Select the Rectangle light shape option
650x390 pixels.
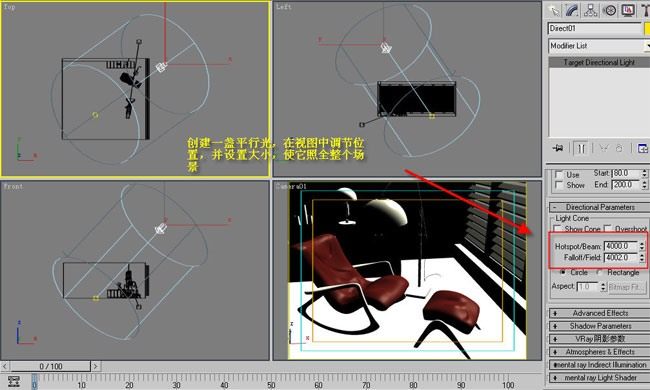point(599,272)
